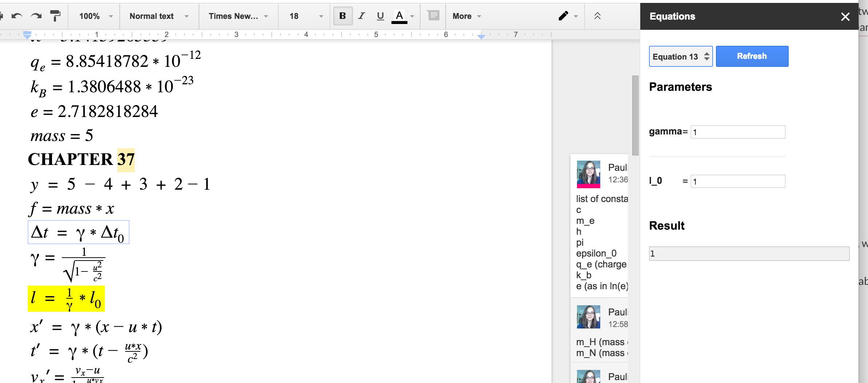868x383 pixels.
Task: Click the l_0 parameter input field
Action: [738, 181]
